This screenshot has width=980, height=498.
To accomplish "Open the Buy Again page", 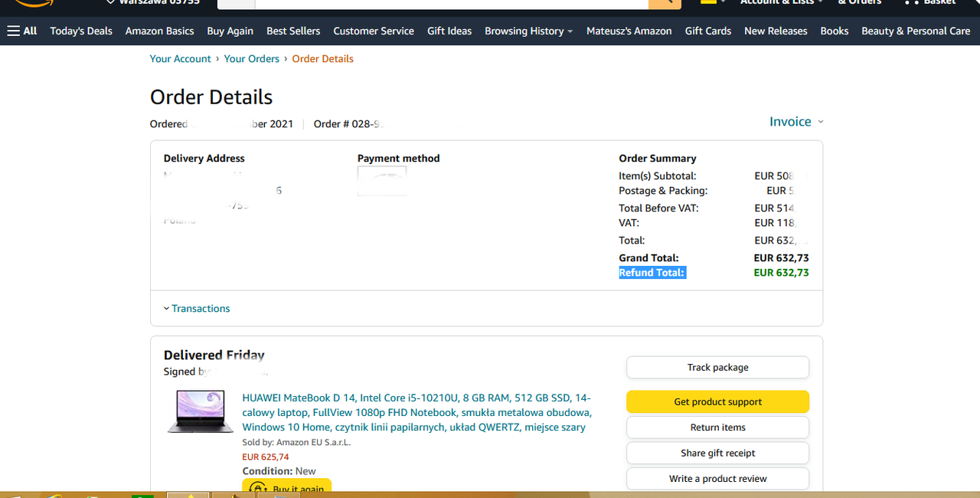I will pos(230,31).
